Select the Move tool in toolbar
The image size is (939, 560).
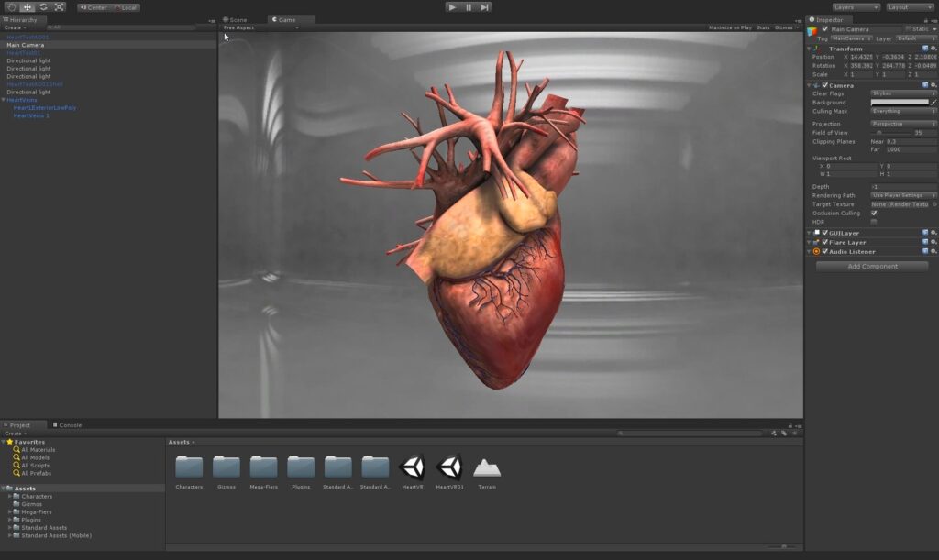tap(28, 7)
